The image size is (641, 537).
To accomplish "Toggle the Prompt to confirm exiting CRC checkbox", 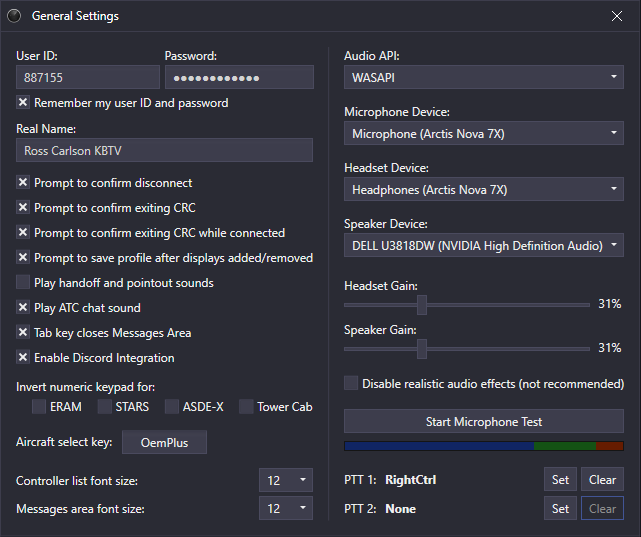I will coord(23,207).
